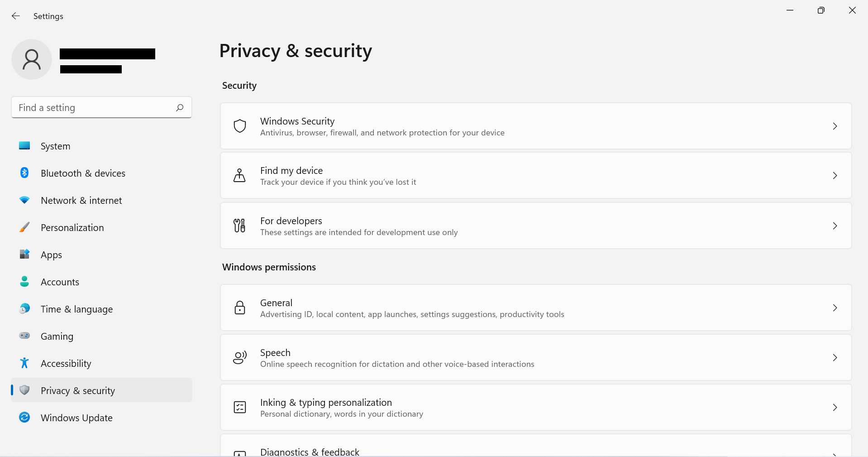Viewport: 868px width, 457px height.
Task: Select Network & internet from sidebar
Action: (x=81, y=200)
